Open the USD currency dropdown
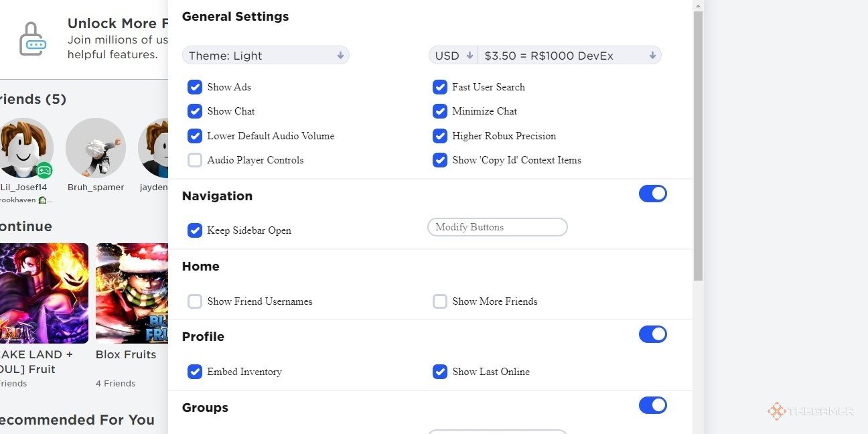Image resolution: width=868 pixels, height=434 pixels. coord(453,56)
